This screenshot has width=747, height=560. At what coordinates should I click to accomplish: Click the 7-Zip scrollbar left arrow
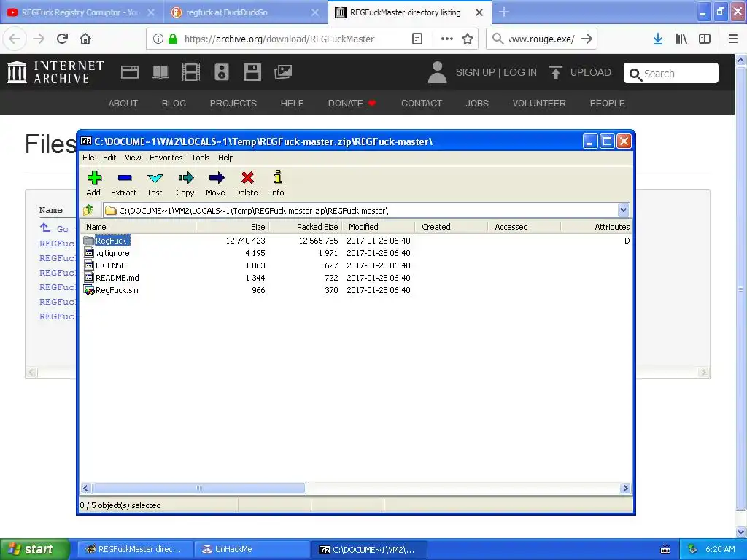(x=86, y=488)
